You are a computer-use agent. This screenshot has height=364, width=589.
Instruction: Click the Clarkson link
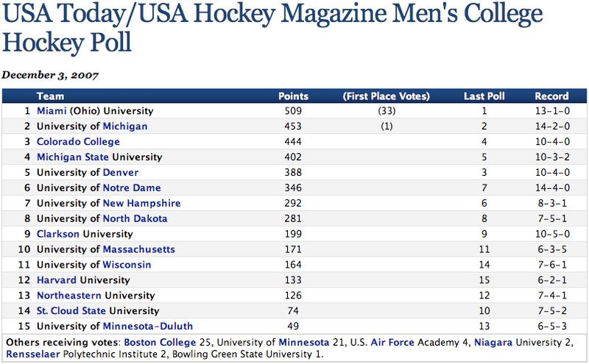58,235
